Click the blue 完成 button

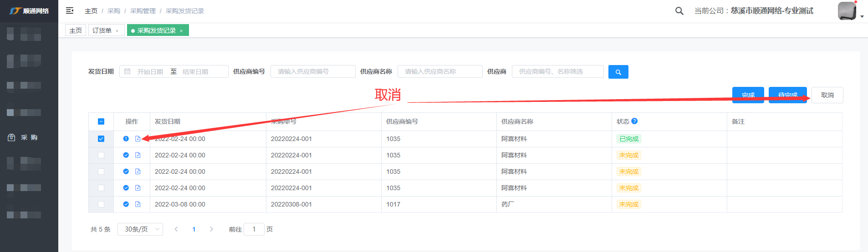pos(748,95)
